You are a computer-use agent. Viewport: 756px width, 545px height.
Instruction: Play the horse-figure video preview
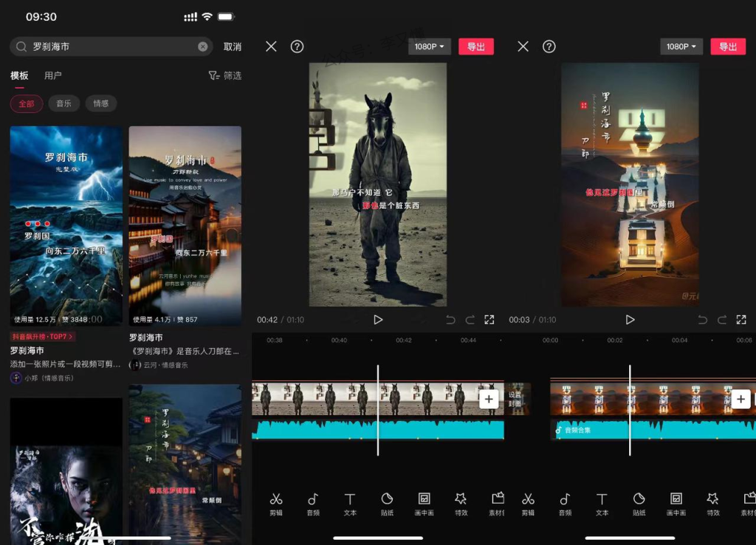(x=378, y=320)
